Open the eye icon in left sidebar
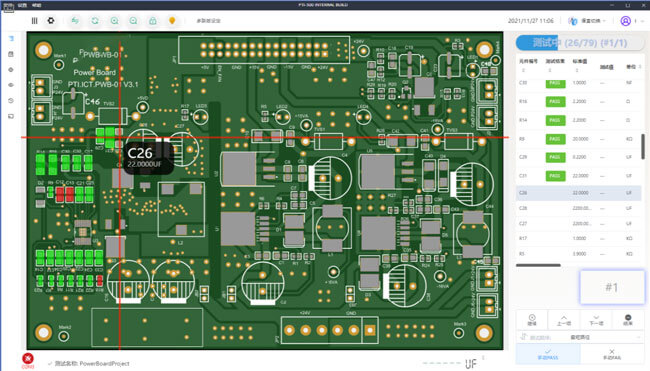 point(11,85)
